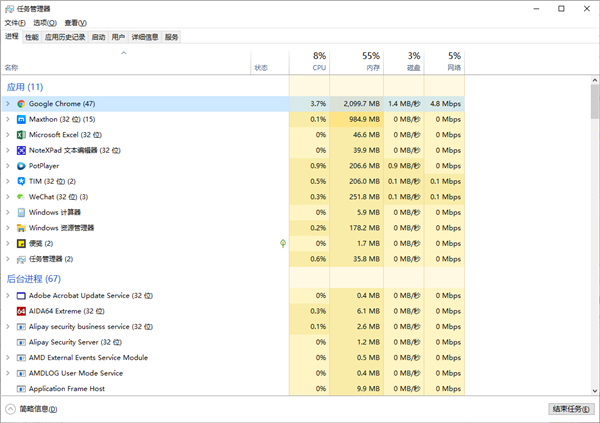Click the Alipay Security Server icon

coord(21,342)
